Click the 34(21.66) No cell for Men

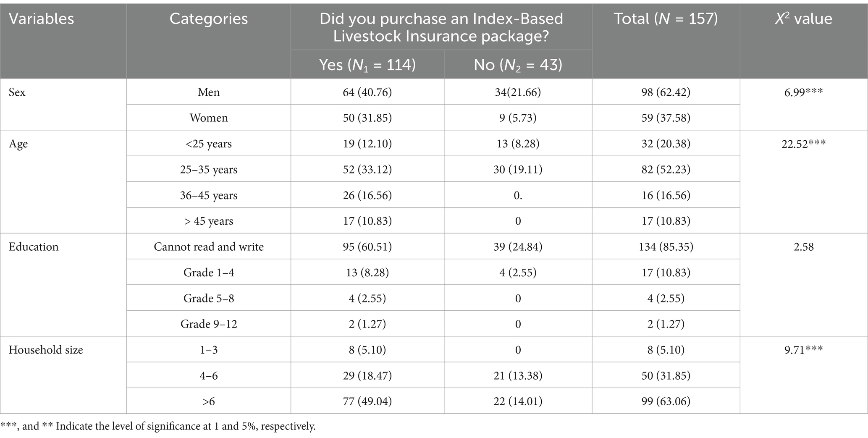click(518, 92)
